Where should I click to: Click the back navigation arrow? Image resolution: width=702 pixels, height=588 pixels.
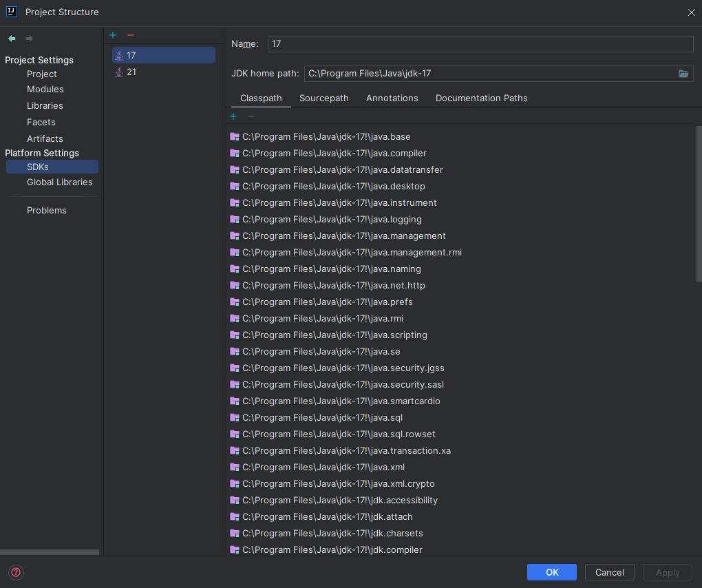pos(12,39)
